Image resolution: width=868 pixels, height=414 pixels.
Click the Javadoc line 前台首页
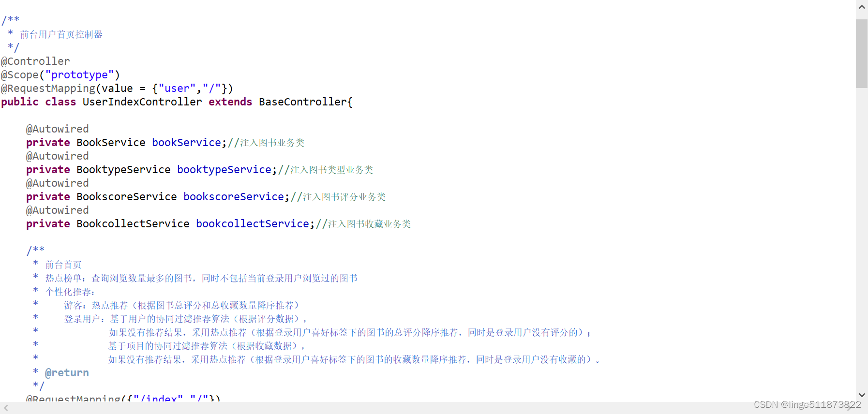coord(63,265)
